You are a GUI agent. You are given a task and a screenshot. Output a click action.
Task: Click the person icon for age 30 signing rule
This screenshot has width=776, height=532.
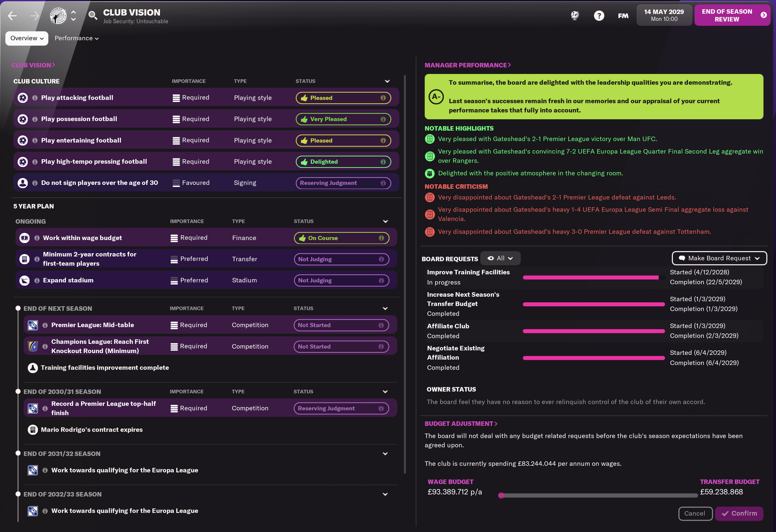point(23,183)
